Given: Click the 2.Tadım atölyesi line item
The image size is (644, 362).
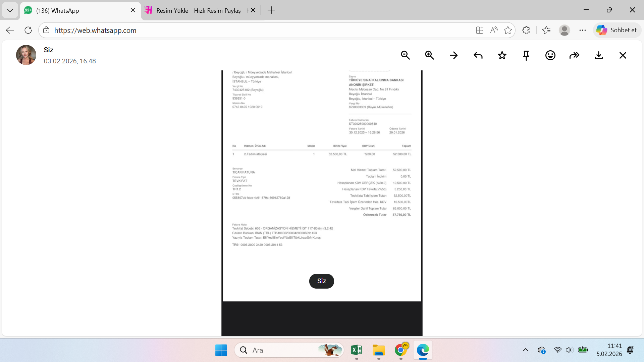Looking at the screenshot, I should pyautogui.click(x=256, y=154).
